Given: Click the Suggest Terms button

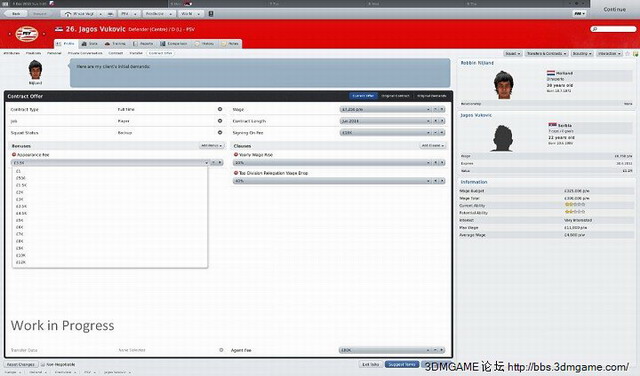Looking at the screenshot, I should point(402,365).
